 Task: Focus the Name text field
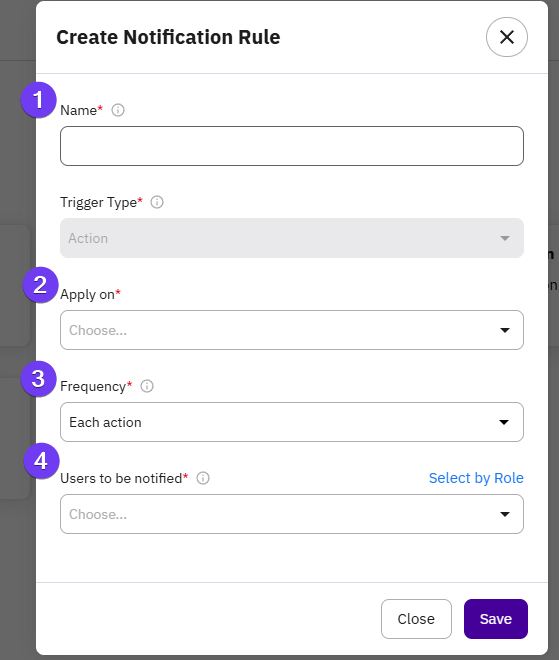292,146
